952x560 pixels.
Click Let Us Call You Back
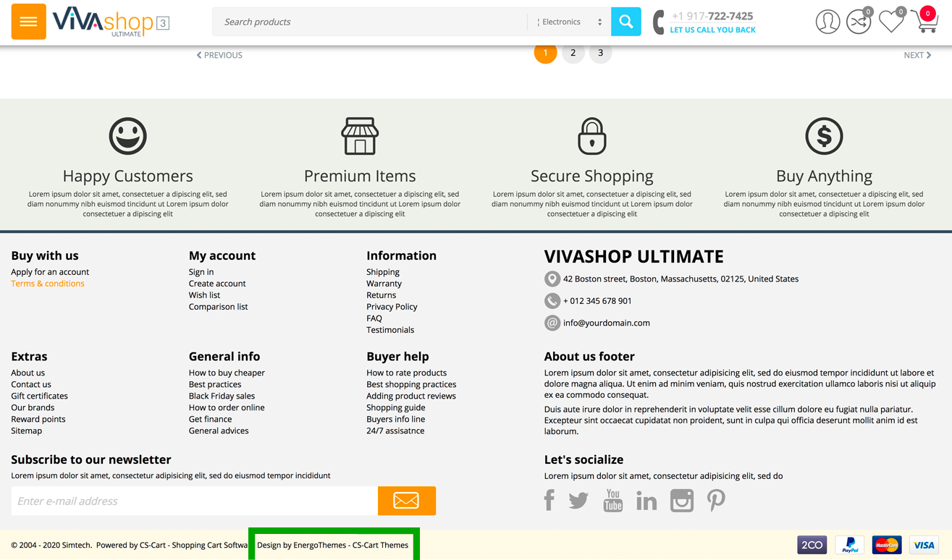712,30
